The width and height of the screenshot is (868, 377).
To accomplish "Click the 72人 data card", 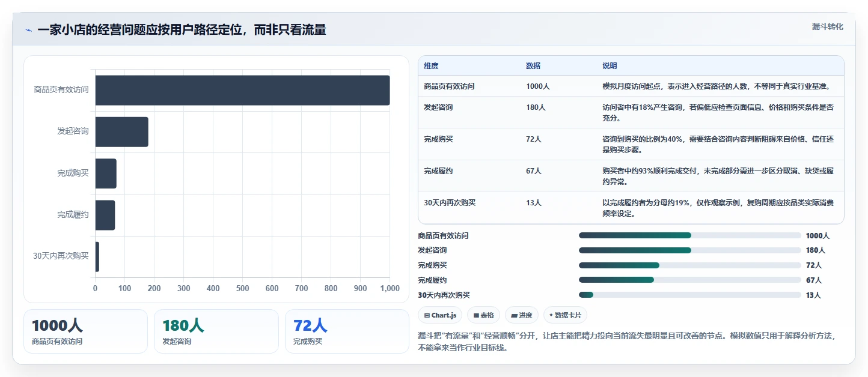I will 347,331.
